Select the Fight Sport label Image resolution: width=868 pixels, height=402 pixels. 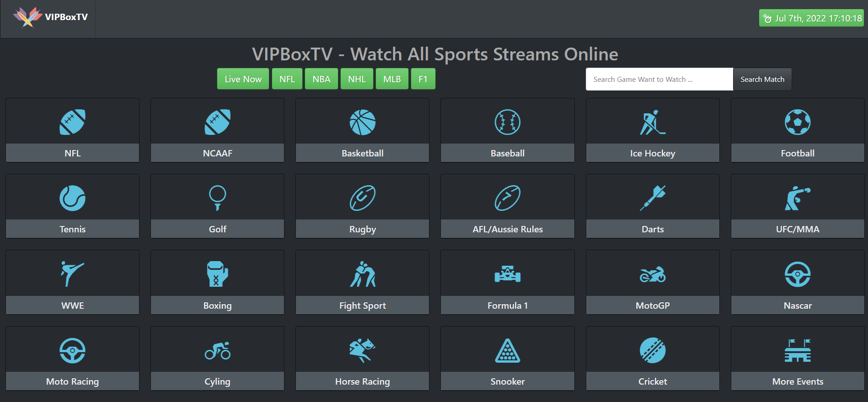coord(362,306)
